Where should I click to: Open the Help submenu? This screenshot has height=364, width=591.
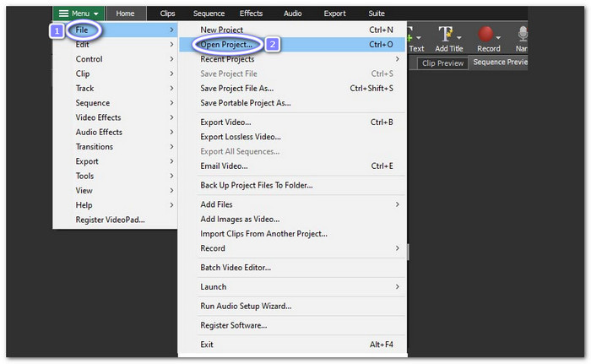[x=115, y=205]
